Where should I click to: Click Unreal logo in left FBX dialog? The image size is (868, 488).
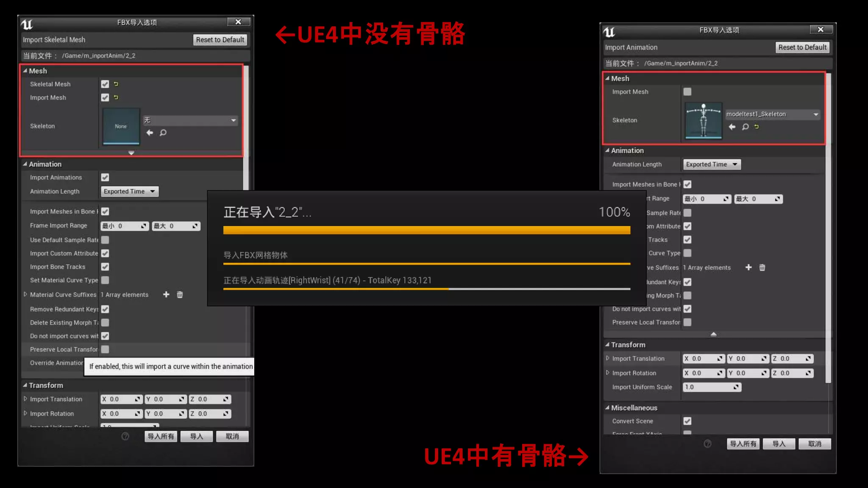point(27,24)
